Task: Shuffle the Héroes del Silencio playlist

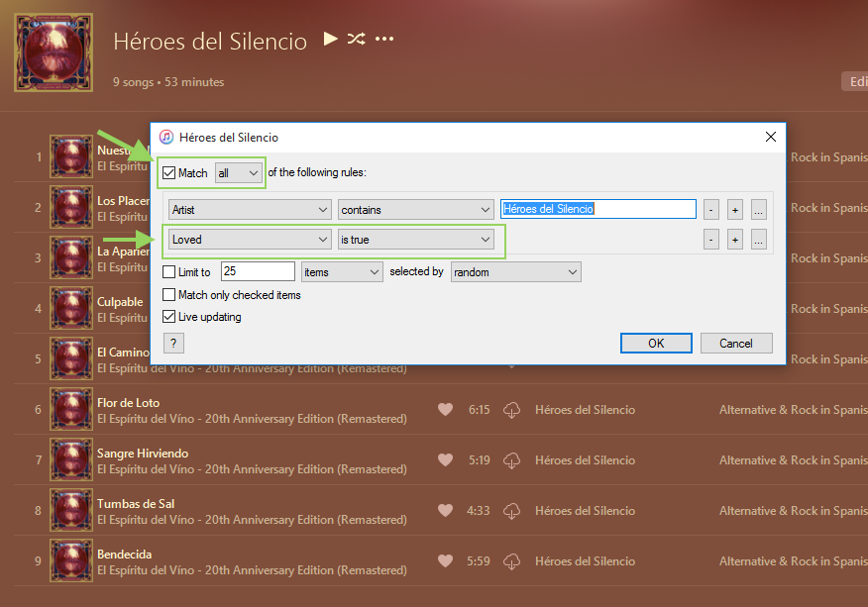Action: (356, 40)
